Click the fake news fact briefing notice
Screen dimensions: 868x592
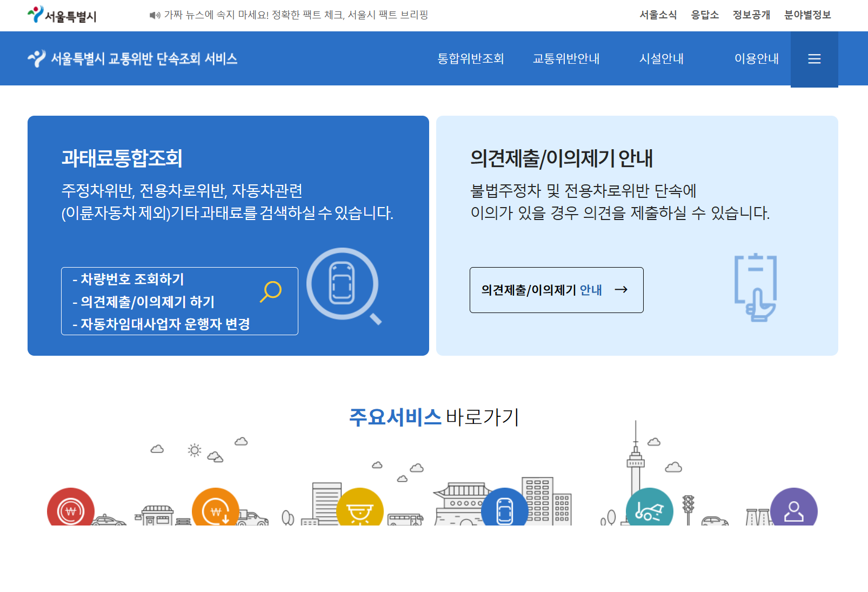point(296,15)
